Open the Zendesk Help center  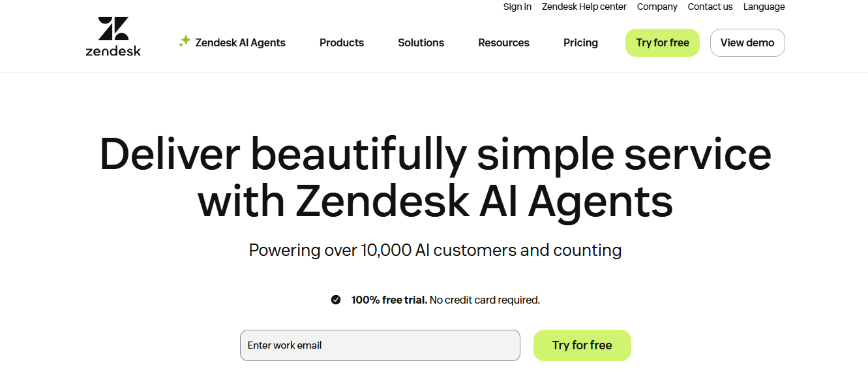click(x=584, y=7)
